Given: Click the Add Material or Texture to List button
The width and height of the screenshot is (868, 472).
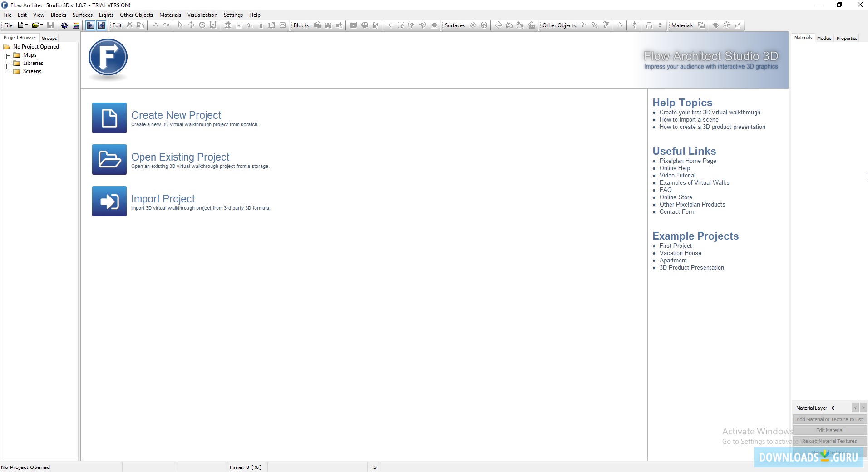Looking at the screenshot, I should click(x=829, y=419).
